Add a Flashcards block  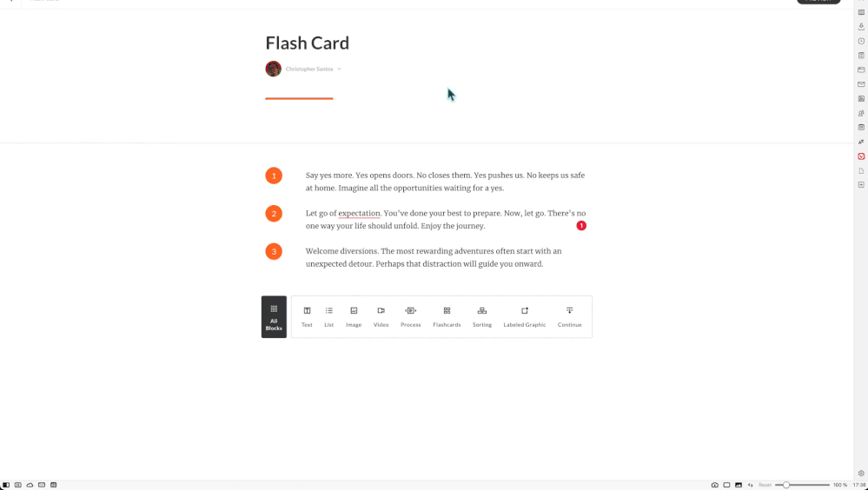(x=447, y=316)
